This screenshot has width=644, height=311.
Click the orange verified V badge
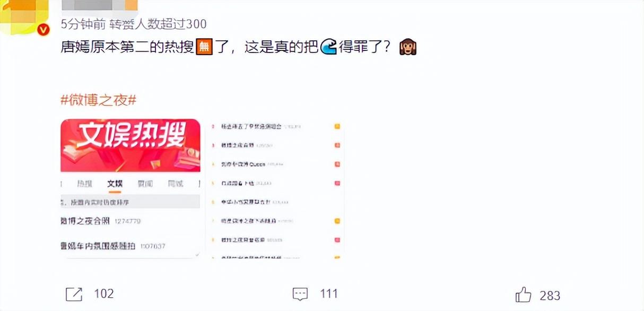pos(43,30)
